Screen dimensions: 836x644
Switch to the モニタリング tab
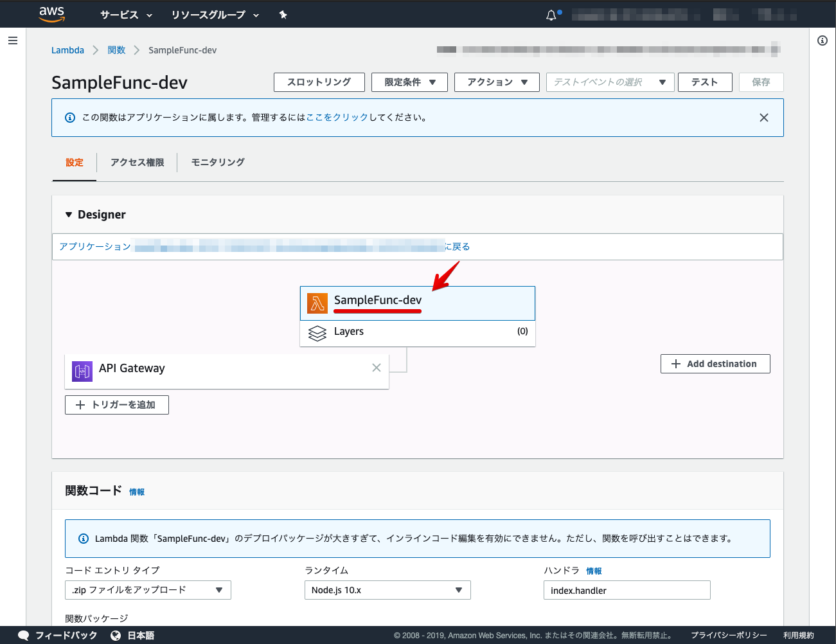tap(218, 163)
